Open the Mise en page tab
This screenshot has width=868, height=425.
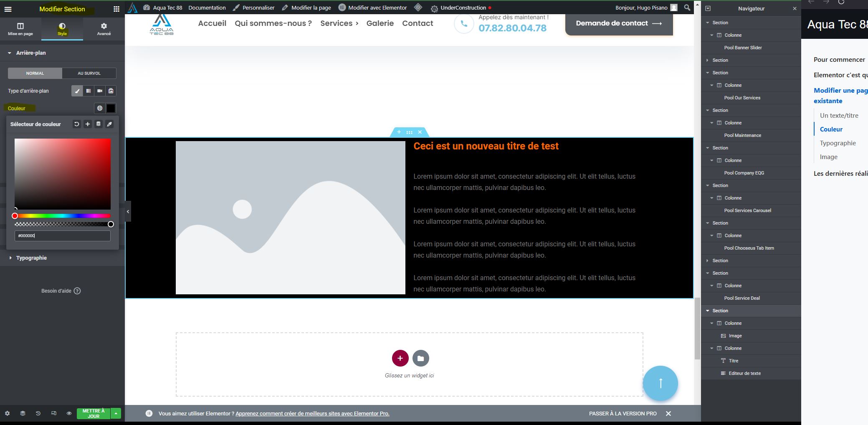(x=20, y=29)
